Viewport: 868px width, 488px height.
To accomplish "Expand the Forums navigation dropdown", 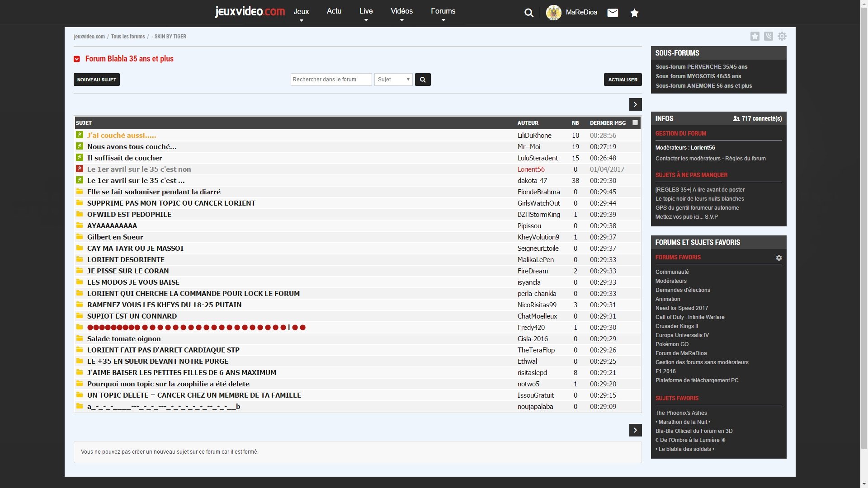I will [443, 12].
